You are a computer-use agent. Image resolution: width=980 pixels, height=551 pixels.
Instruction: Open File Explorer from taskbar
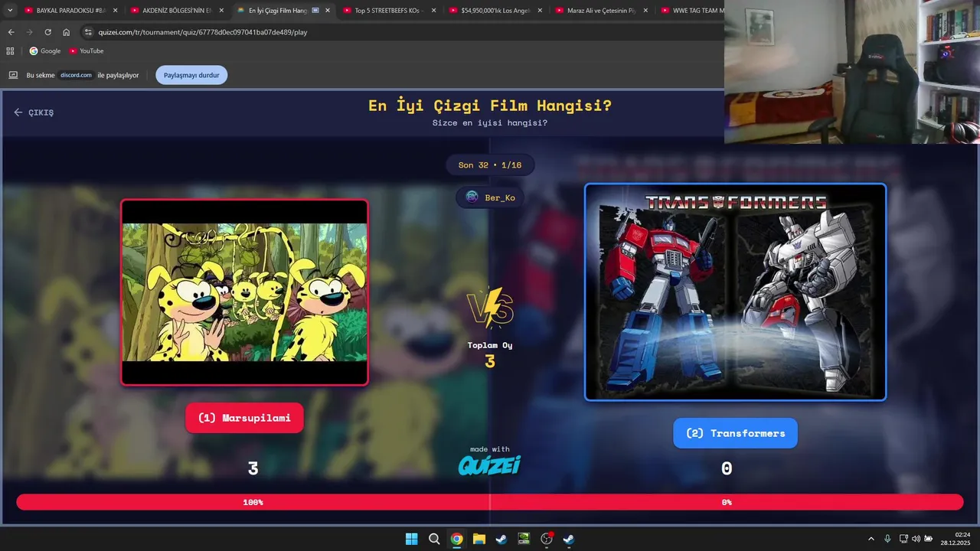pos(479,539)
